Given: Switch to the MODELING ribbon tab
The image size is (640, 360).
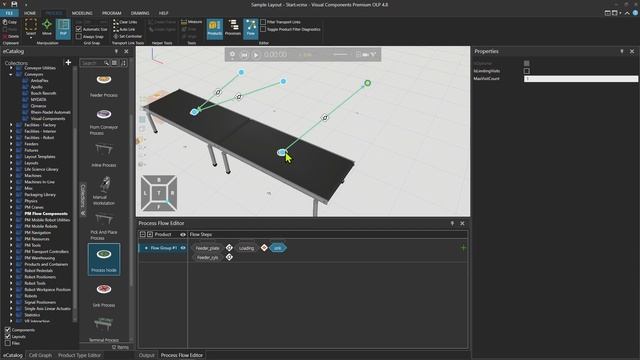Looking at the screenshot, I should [82, 13].
